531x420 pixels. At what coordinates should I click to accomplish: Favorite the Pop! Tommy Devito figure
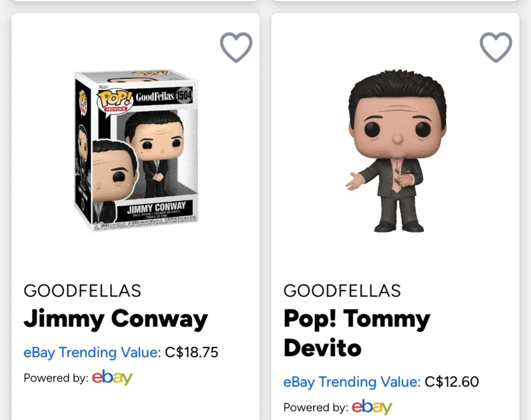(x=496, y=47)
